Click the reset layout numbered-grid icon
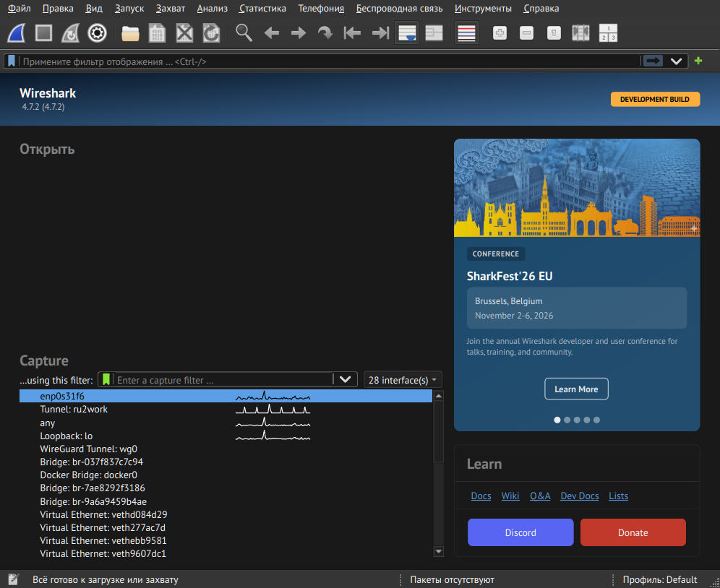The image size is (720, 588). 608,33
